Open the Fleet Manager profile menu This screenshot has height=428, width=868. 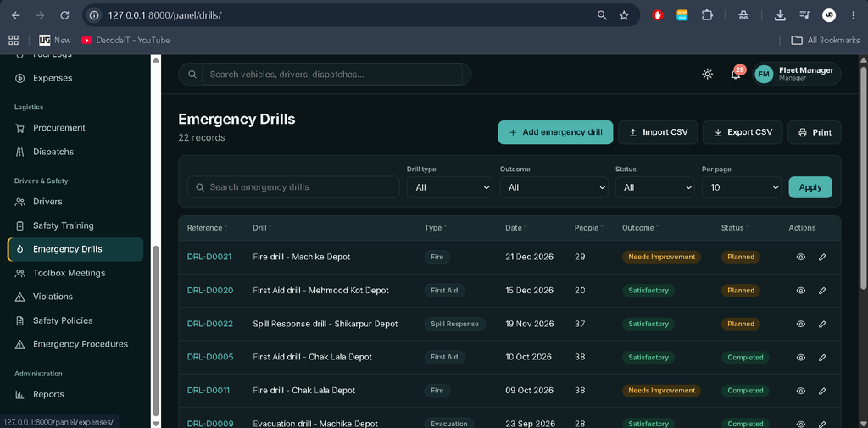[797, 75]
